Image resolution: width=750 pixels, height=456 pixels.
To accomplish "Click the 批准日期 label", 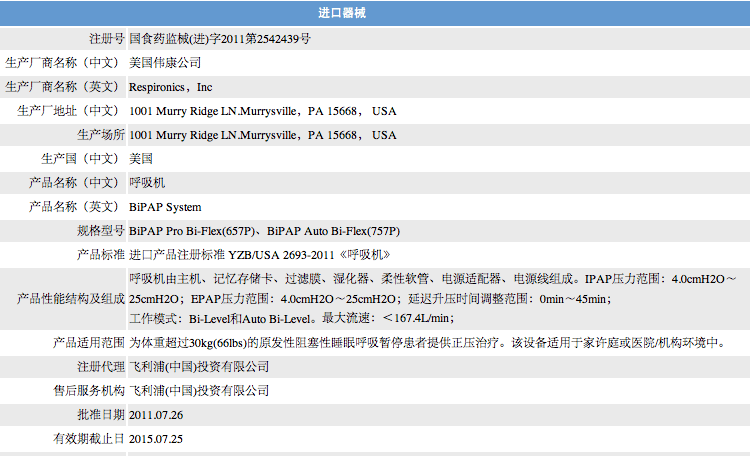I will click(101, 414).
